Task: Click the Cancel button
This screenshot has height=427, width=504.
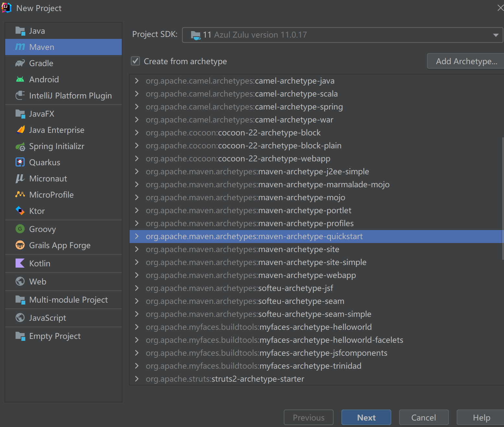Action: pos(424,417)
